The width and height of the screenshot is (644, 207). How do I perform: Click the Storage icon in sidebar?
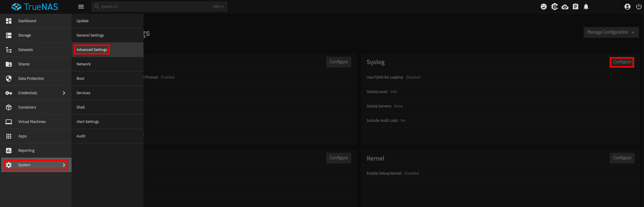pos(9,35)
